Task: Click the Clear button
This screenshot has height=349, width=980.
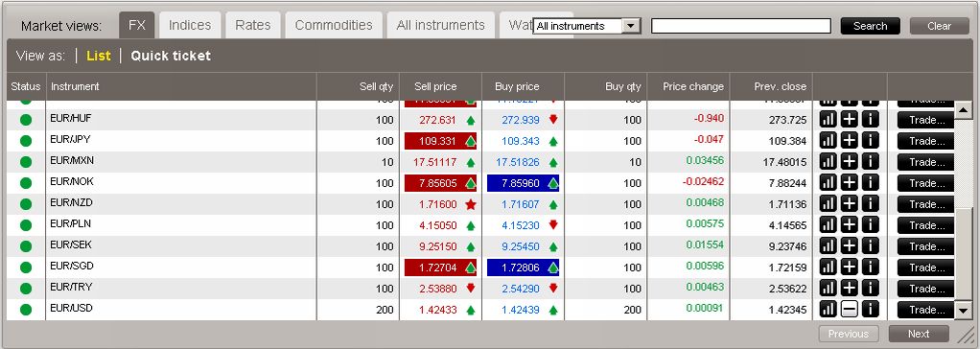Action: pyautogui.click(x=940, y=26)
